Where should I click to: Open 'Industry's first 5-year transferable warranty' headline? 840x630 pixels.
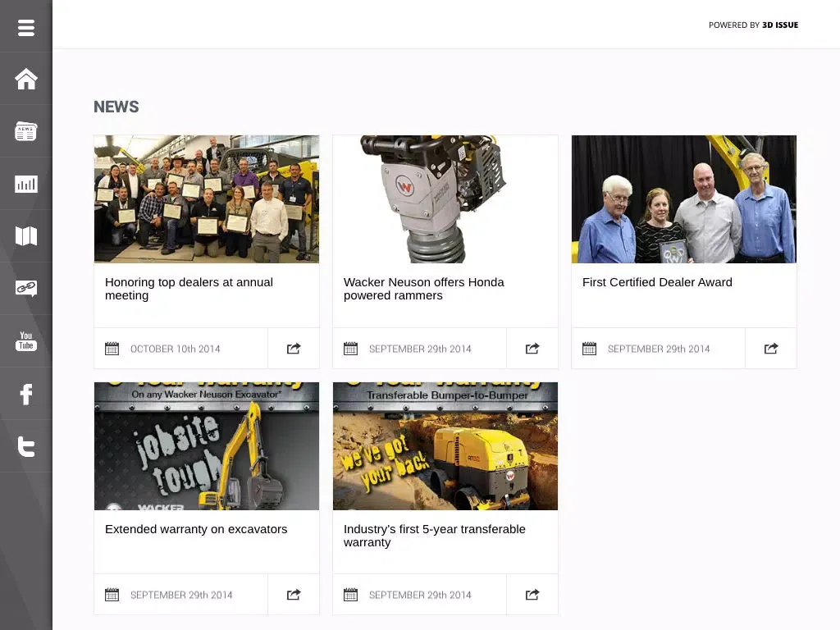click(435, 536)
